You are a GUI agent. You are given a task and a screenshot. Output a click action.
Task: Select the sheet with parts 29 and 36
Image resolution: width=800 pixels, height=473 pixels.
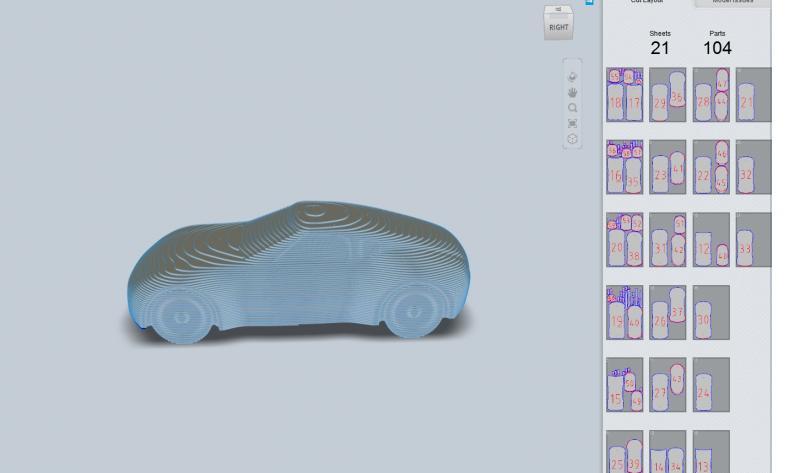667,95
